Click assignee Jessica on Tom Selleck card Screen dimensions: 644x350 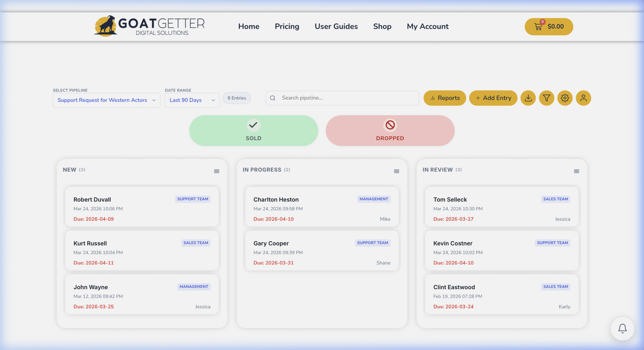(x=562, y=219)
